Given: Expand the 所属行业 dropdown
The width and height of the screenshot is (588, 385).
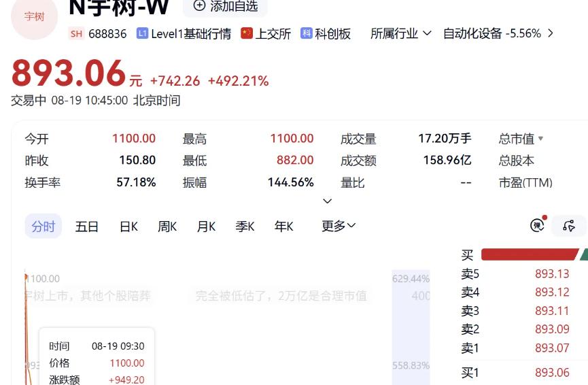Looking at the screenshot, I should (401, 33).
